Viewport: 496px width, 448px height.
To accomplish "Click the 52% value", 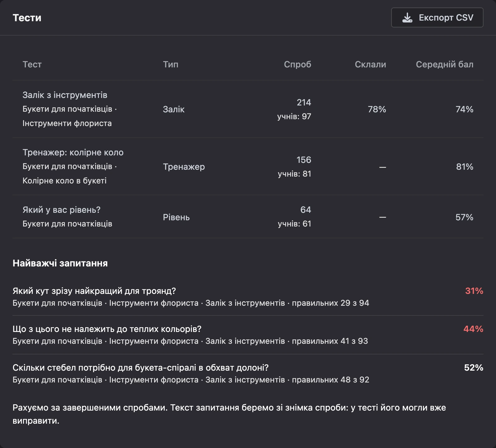I will coord(474,368).
